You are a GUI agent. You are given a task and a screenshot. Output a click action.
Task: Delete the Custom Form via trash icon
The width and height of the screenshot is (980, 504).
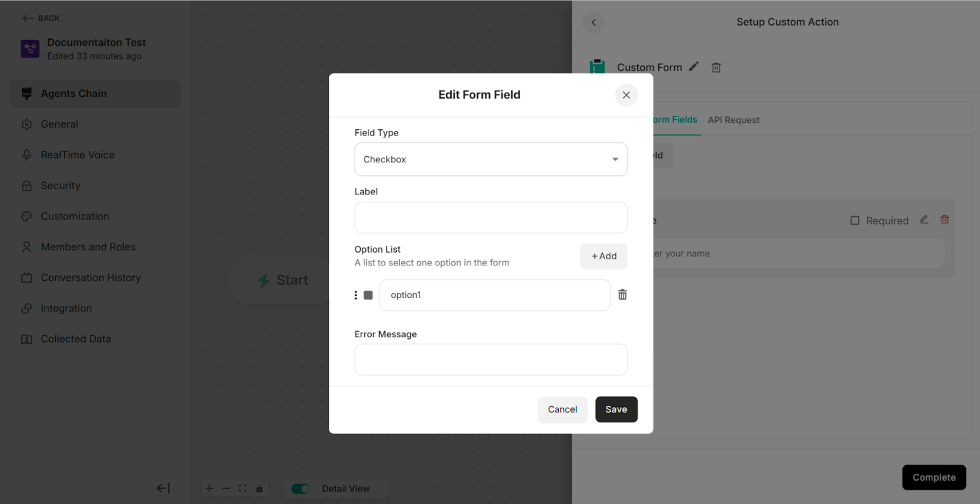click(x=716, y=67)
